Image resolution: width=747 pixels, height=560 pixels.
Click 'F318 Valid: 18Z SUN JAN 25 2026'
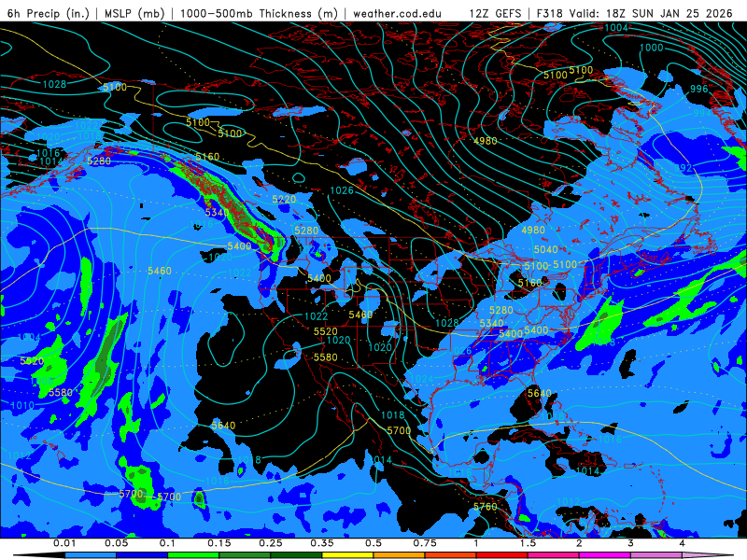tap(635, 13)
